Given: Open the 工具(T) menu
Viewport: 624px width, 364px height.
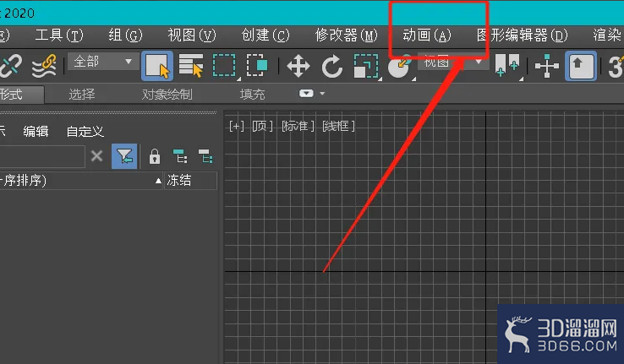Looking at the screenshot, I should [59, 35].
